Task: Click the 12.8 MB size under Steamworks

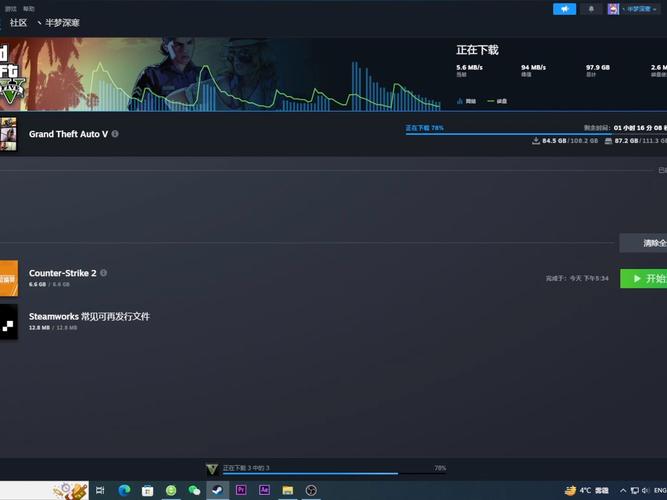Action: click(39, 328)
